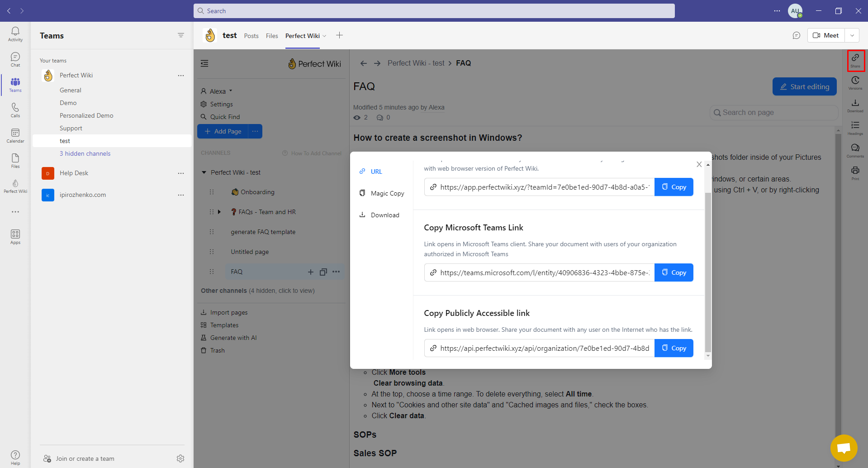Image resolution: width=868 pixels, height=468 pixels.
Task: Expand the FAQs - Team and HR page tree
Action: click(219, 211)
